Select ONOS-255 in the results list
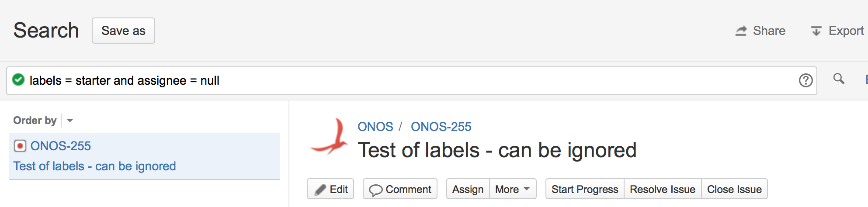The width and height of the screenshot is (868, 207). tap(61, 146)
